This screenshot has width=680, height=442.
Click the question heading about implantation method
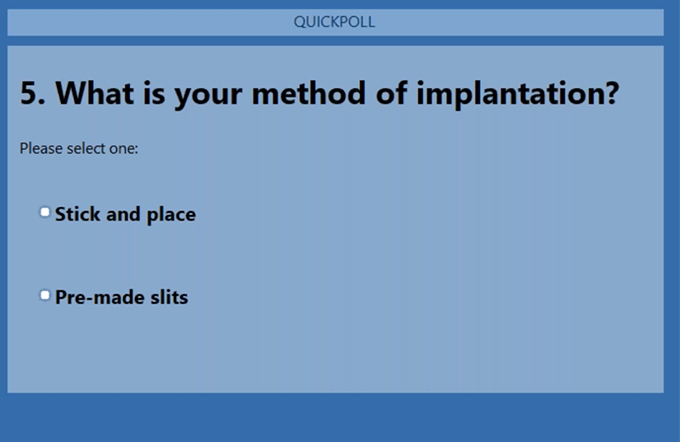(320, 93)
